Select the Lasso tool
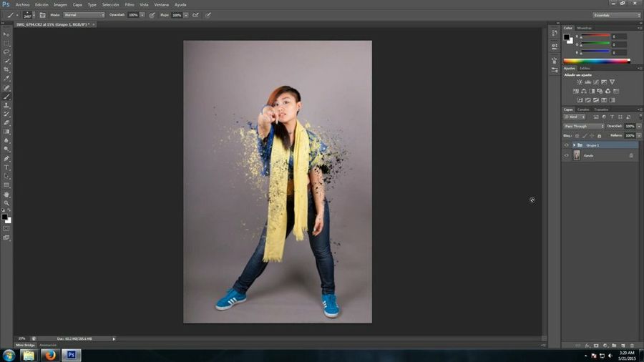This screenshot has width=644, height=362. pyautogui.click(x=6, y=52)
